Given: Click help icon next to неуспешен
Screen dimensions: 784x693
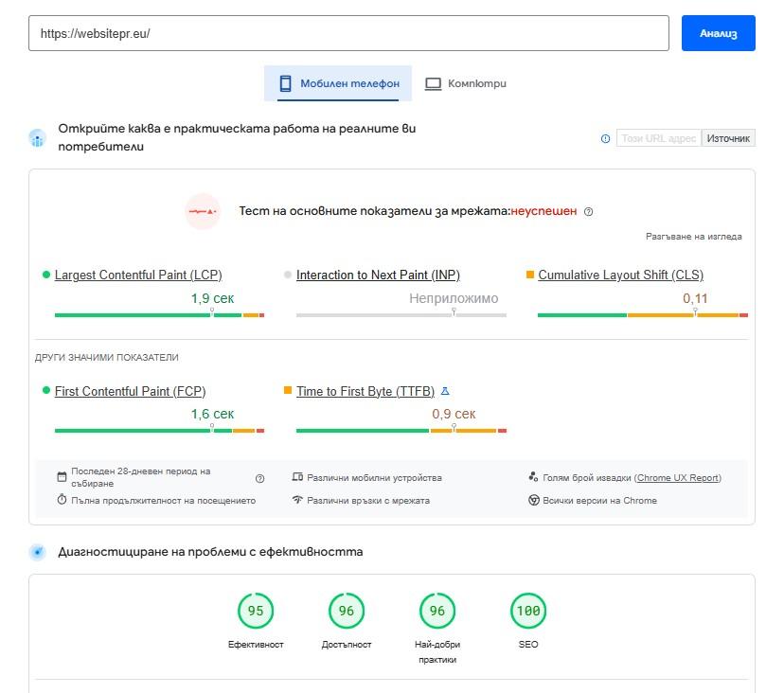Looking at the screenshot, I should pos(589,211).
